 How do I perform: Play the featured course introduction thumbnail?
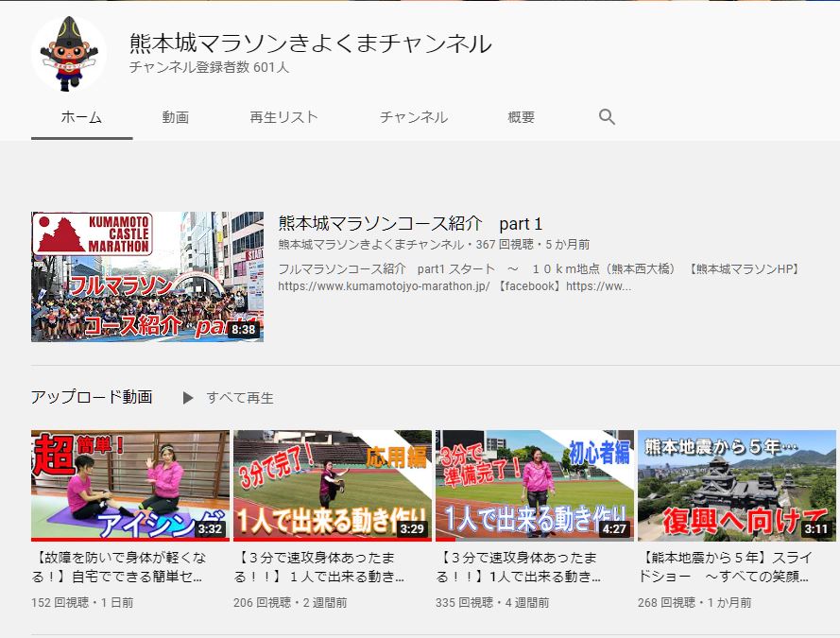[147, 276]
